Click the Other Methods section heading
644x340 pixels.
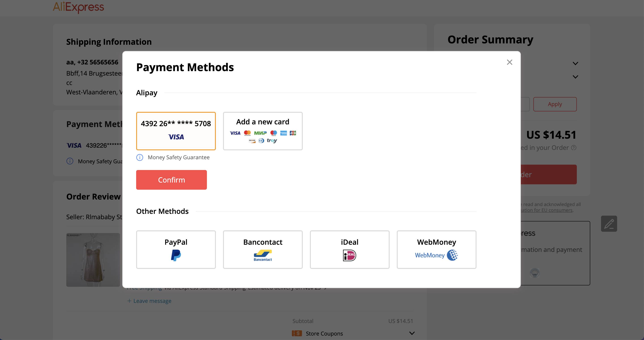click(x=162, y=211)
